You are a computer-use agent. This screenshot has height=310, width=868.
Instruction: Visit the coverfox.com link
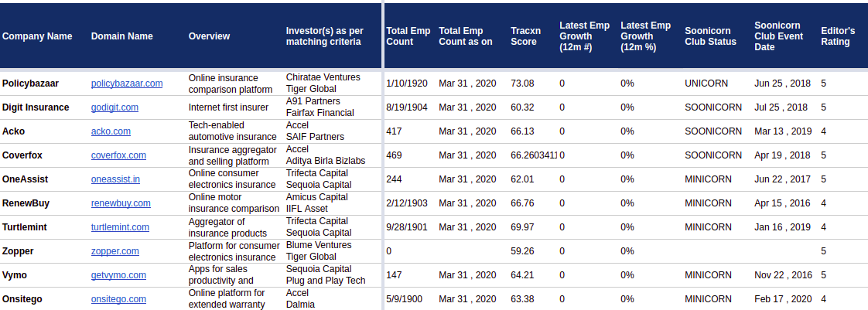118,155
